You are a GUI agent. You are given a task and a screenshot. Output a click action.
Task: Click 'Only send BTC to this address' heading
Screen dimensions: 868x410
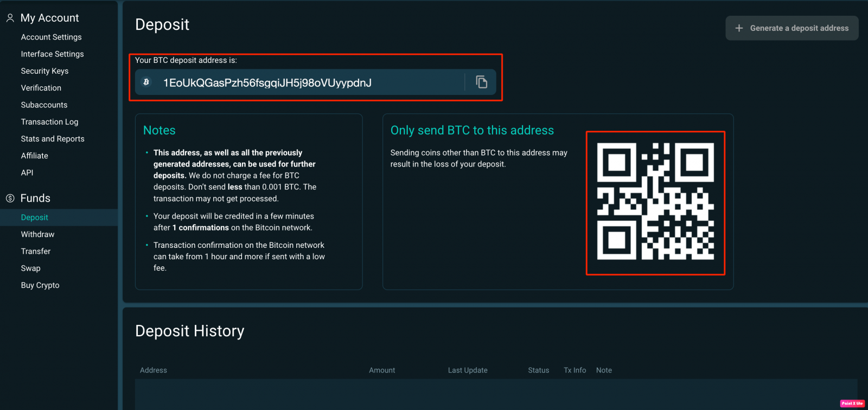[x=472, y=130]
